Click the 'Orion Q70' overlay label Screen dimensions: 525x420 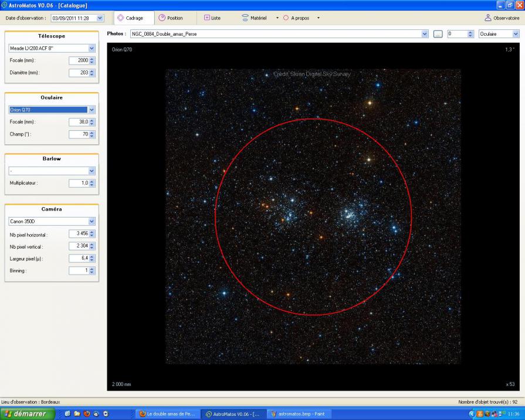122,50
